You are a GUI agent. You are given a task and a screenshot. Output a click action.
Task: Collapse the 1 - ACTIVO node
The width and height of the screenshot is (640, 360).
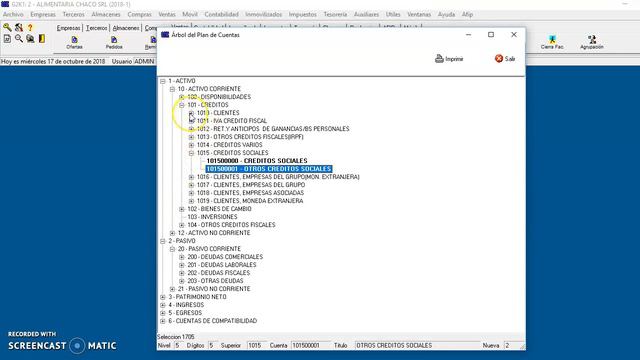(x=163, y=81)
